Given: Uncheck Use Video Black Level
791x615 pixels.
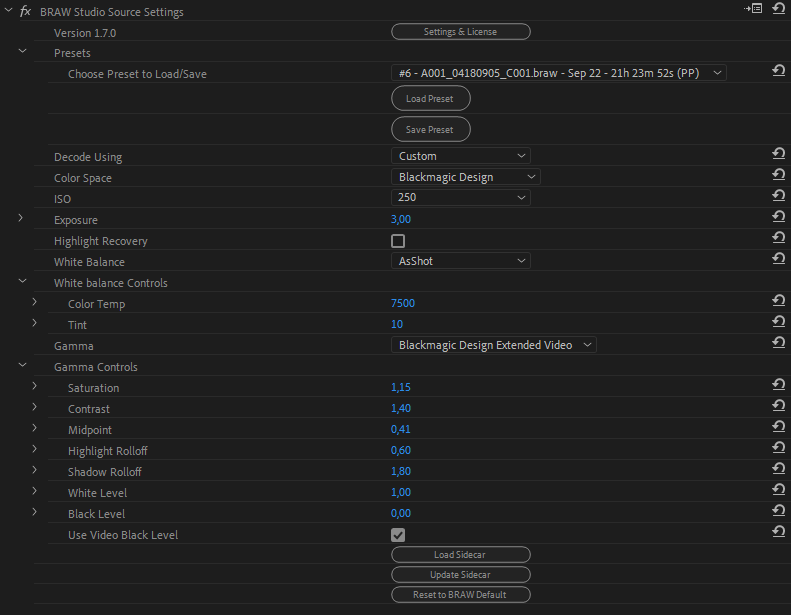Looking at the screenshot, I should 398,535.
